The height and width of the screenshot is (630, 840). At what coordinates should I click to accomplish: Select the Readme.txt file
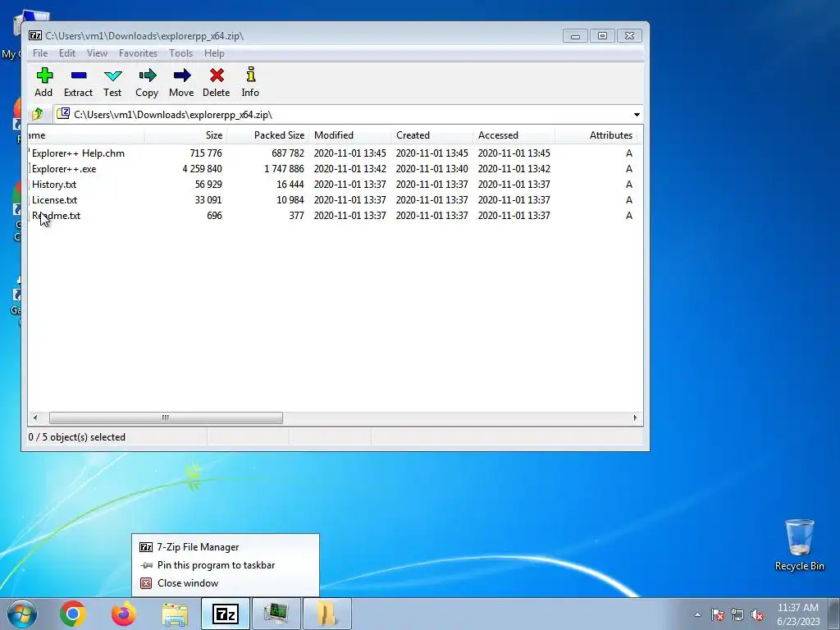tap(56, 216)
